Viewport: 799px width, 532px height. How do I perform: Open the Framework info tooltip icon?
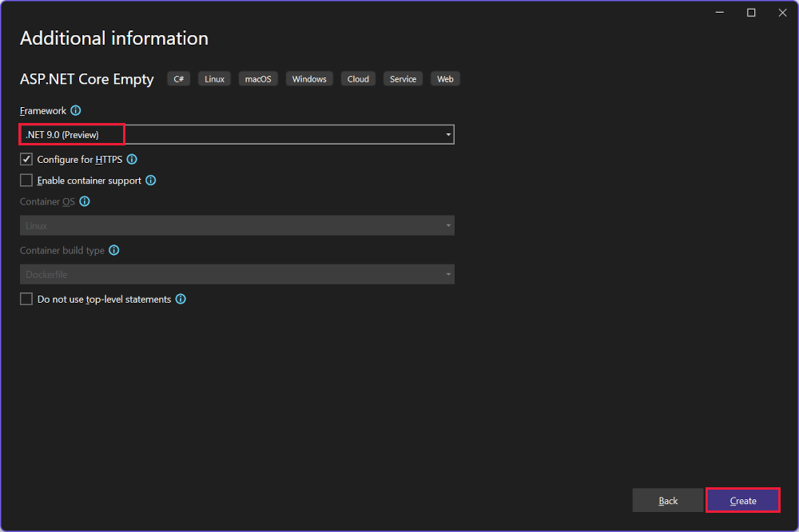(75, 110)
